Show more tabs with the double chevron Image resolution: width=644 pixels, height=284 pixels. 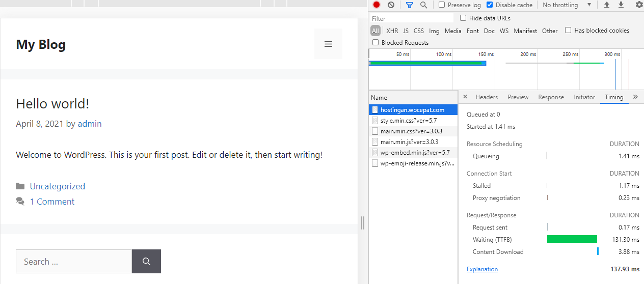coord(635,97)
